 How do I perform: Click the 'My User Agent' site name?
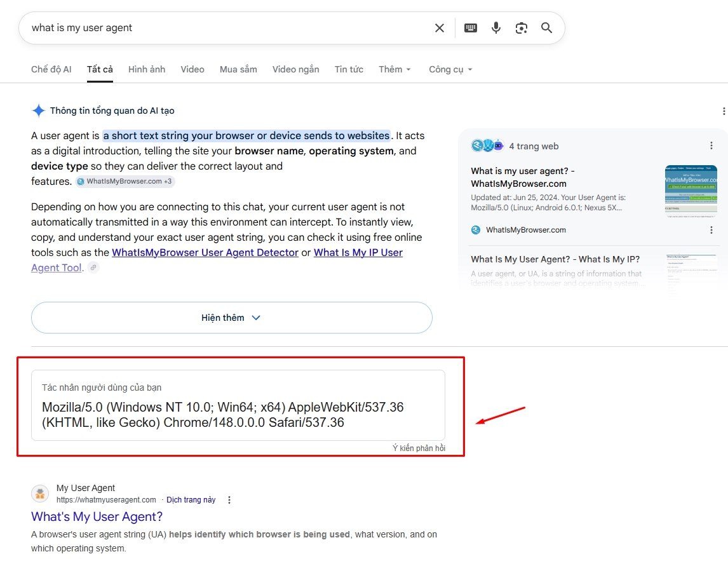85,488
